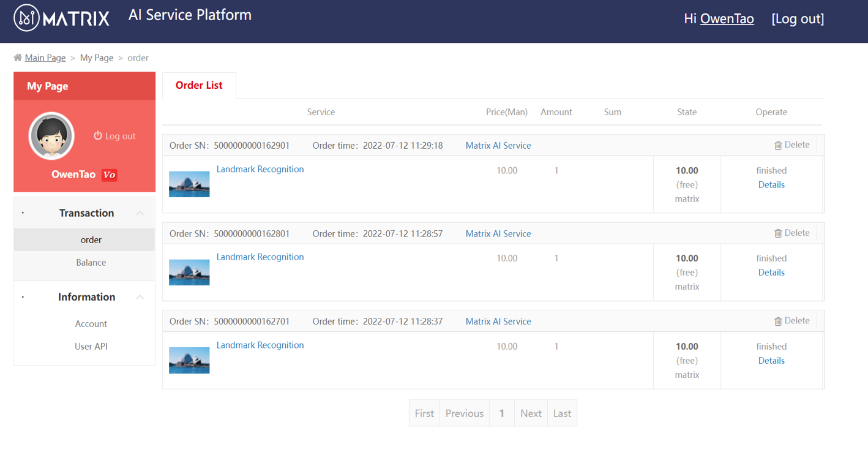The height and width of the screenshot is (455, 868).
Task: Open the Sydney Opera thumbnail of first order
Action: (x=189, y=184)
